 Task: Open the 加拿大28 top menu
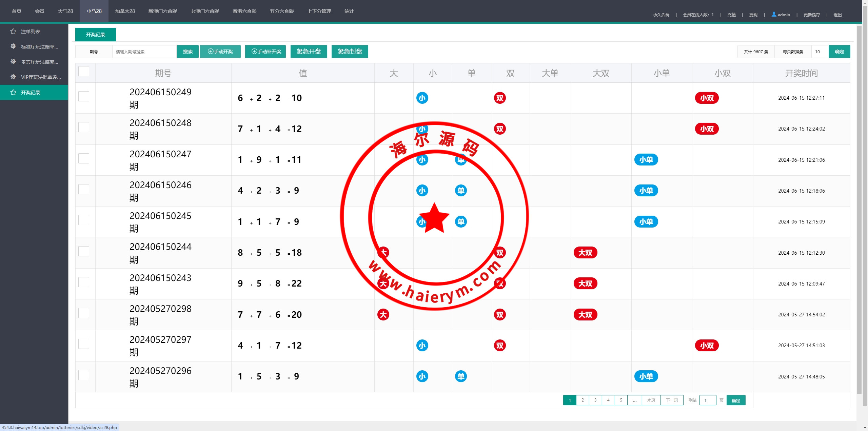click(x=125, y=11)
